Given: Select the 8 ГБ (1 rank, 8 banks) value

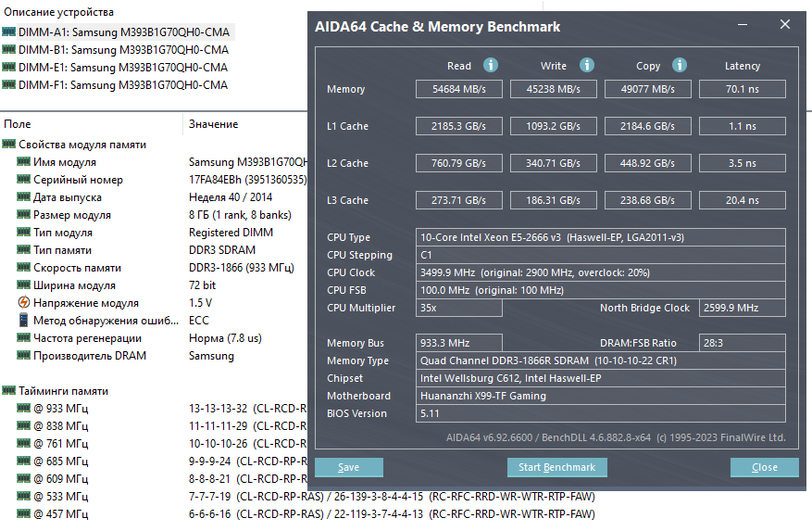Looking at the screenshot, I should [241, 215].
